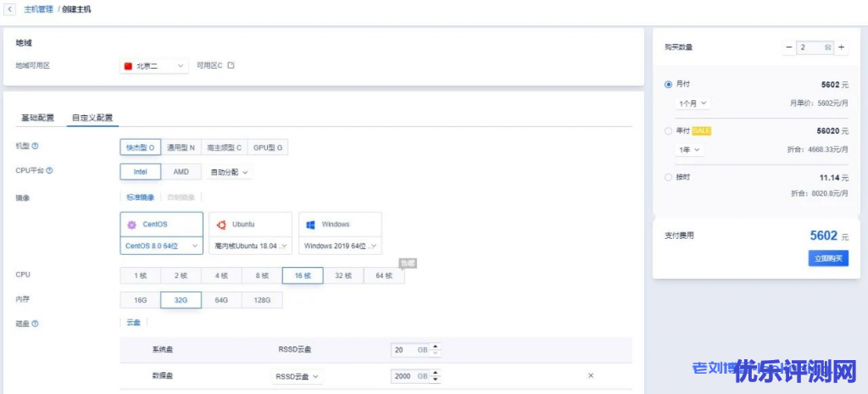Viewport: 868px width, 394px height.
Task: Click the back arrow beside 主机管理
Action: pyautogui.click(x=10, y=8)
